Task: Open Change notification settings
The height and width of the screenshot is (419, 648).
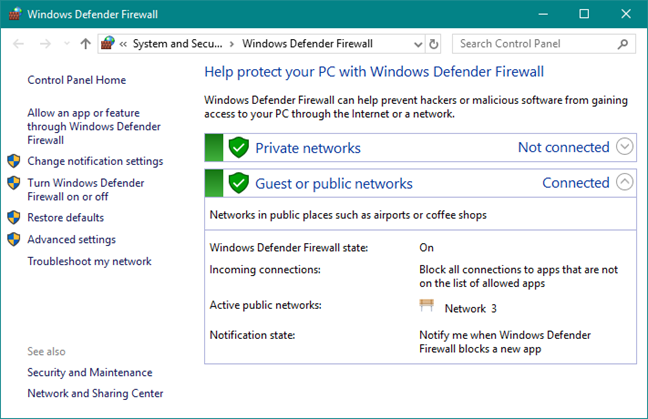Action: 95,161
